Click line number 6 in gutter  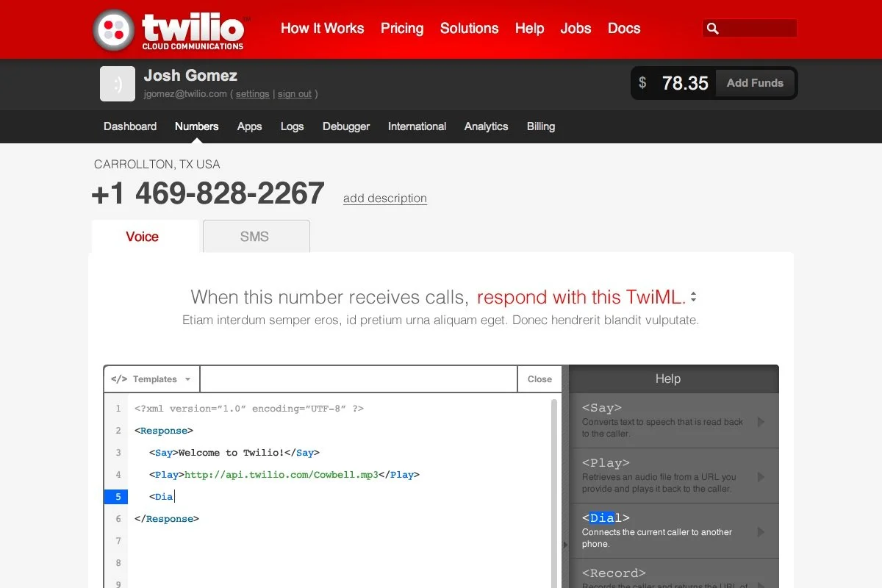[118, 519]
